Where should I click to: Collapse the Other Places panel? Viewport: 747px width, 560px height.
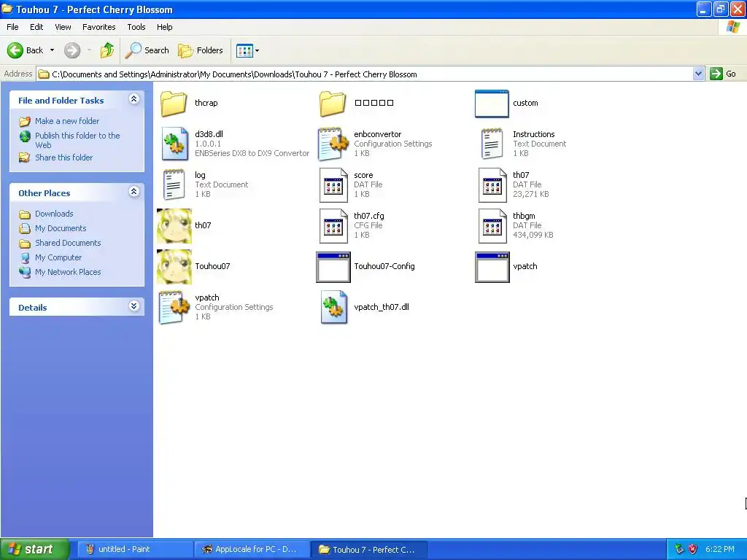[134, 192]
